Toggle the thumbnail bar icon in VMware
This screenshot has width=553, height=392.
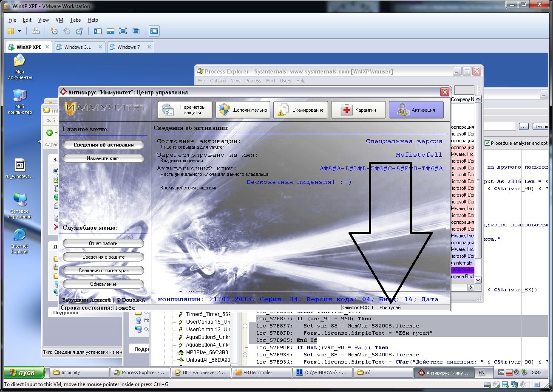coord(111,31)
